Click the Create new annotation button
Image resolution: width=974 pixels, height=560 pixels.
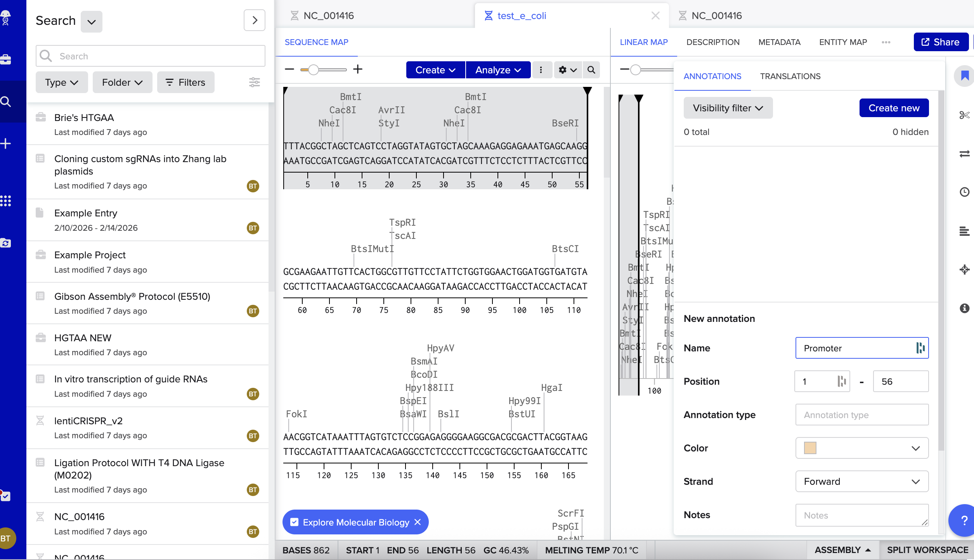point(894,108)
